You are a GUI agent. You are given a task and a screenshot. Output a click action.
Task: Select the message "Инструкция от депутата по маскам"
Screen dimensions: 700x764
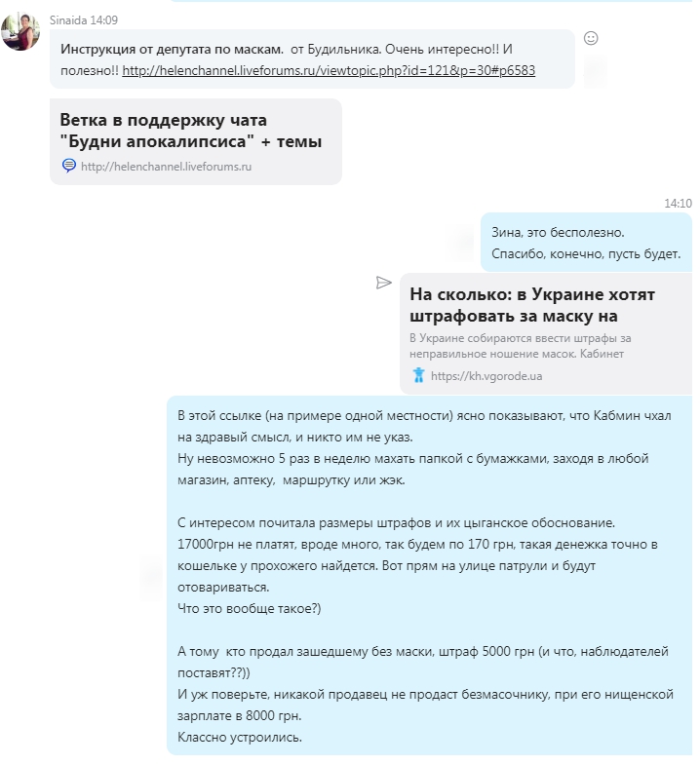[x=312, y=59]
